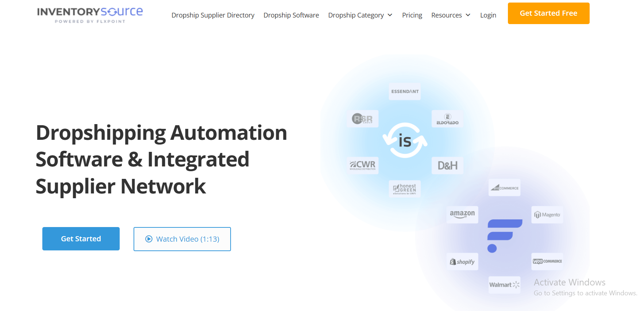Click the blue Flxpoint F logo
The image size is (644, 311).
(x=505, y=236)
